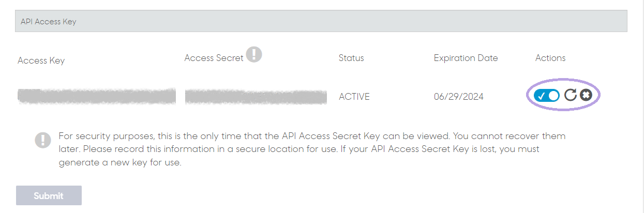Click the Expiration Date column header
Screen dimensions: 644x213
[466, 58]
